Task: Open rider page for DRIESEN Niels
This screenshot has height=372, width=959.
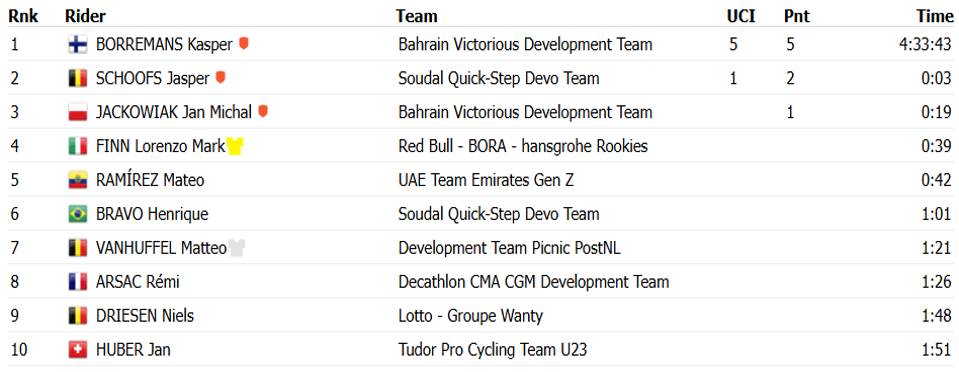Action: pos(145,316)
